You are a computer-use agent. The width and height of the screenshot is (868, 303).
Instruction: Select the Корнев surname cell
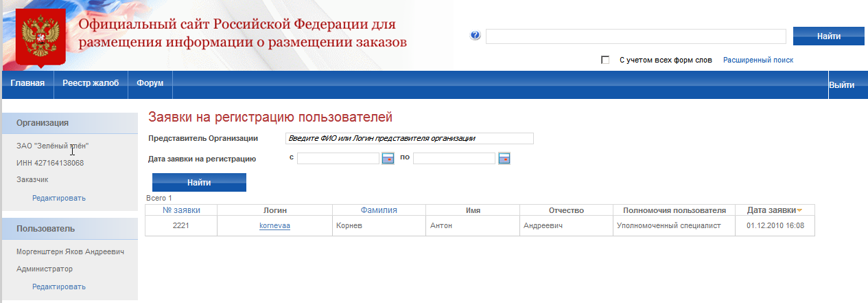379,225
